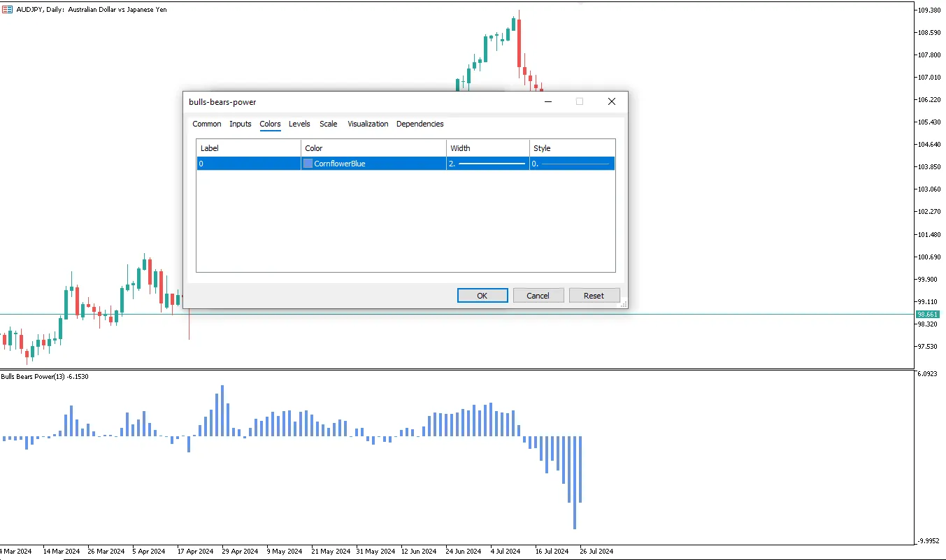Show the Dependencies tab
The height and width of the screenshot is (560, 946).
tap(420, 124)
